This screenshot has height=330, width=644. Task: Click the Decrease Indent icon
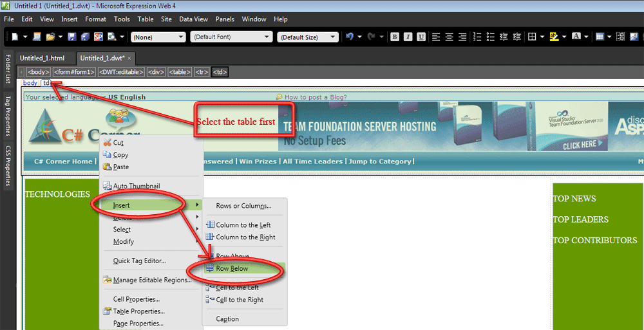click(504, 37)
